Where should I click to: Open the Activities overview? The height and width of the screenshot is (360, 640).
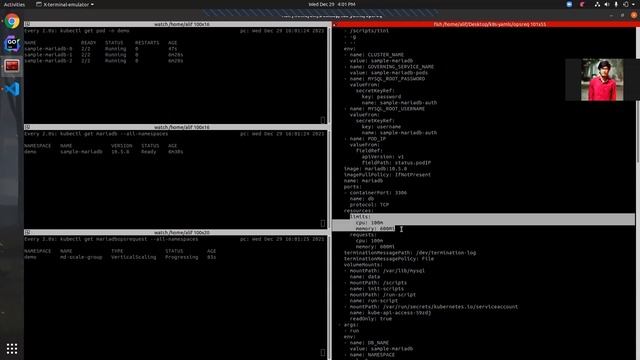click(x=14, y=4)
